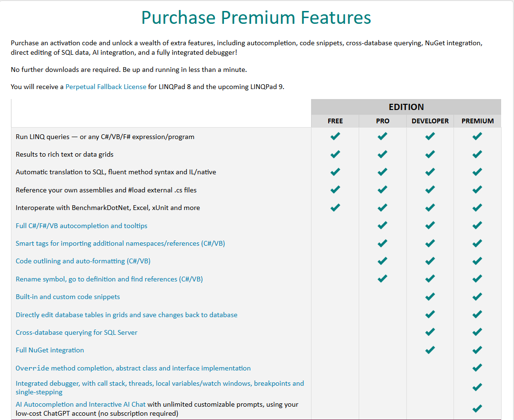
Task: Click Free checkmark for Run LINQ queries
Action: point(335,137)
